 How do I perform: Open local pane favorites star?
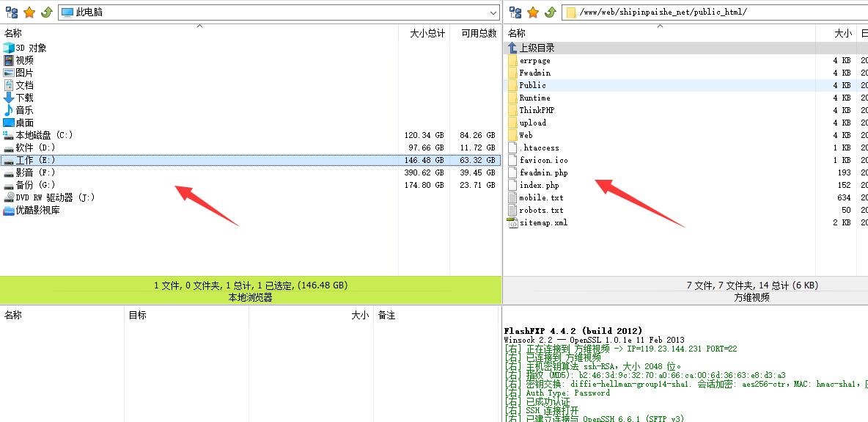(x=29, y=12)
